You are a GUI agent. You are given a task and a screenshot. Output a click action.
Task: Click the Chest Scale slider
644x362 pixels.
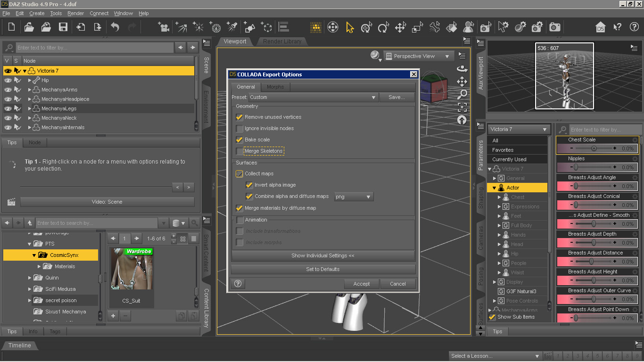pos(593,148)
